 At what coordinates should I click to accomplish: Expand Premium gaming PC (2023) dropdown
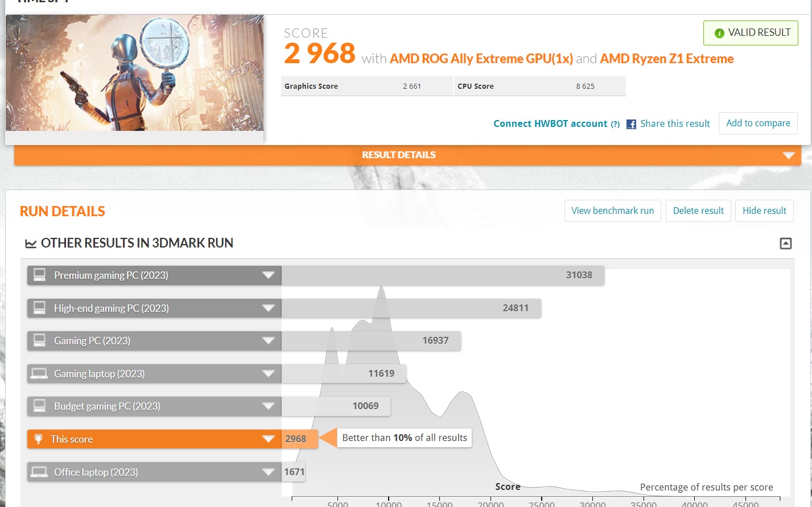point(268,275)
